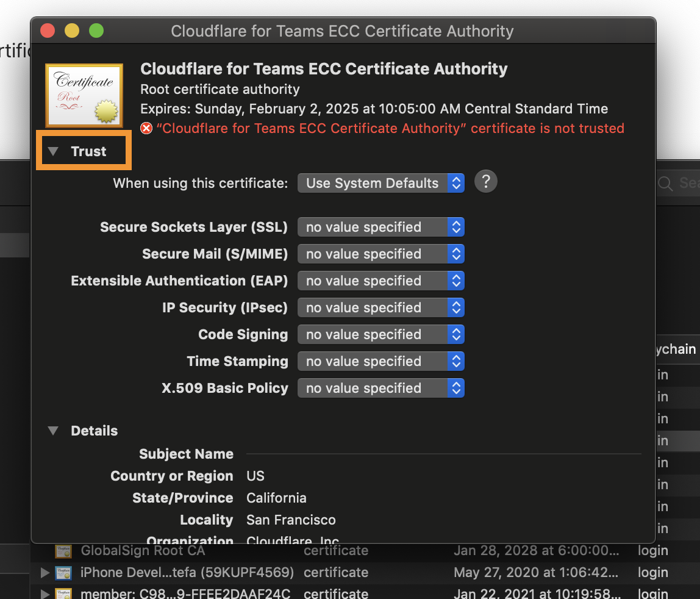Click the magnifier icon in the search field

click(665, 184)
